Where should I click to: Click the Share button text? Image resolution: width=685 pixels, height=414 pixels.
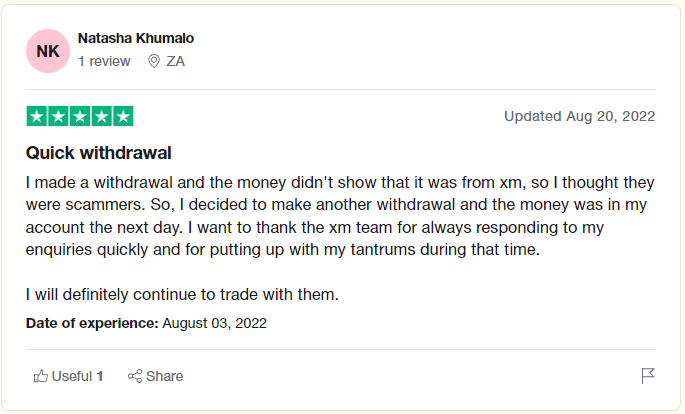coord(165,376)
